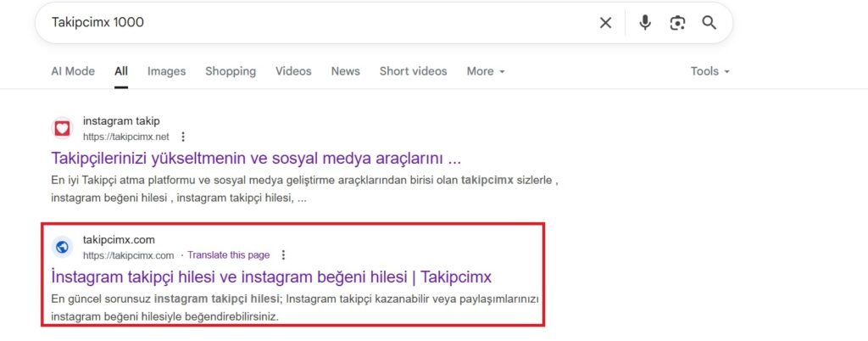Image resolution: width=868 pixels, height=341 pixels.
Task: Click the takipcimx.net heart favicon
Action: pyautogui.click(x=62, y=128)
